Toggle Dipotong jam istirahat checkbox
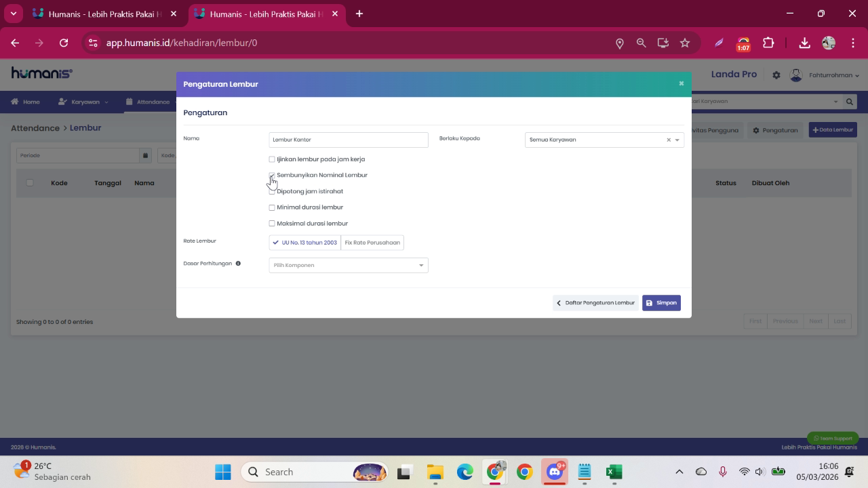This screenshot has width=868, height=488. [x=272, y=191]
